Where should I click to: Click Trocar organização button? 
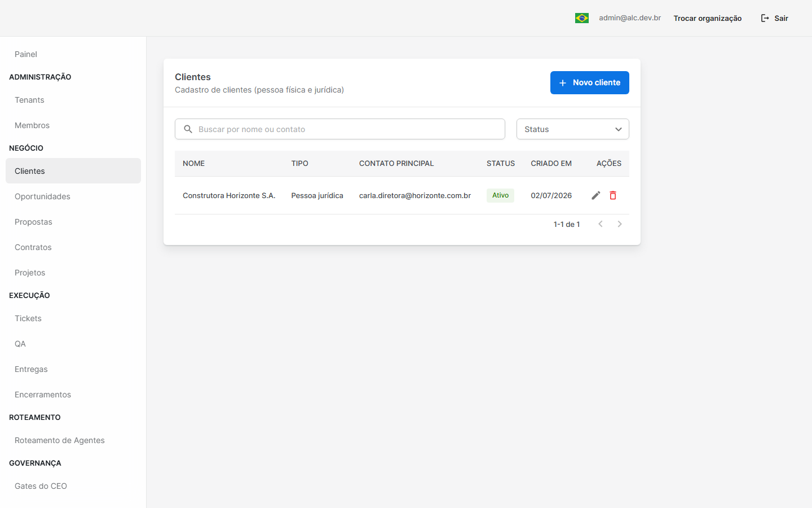(x=708, y=18)
